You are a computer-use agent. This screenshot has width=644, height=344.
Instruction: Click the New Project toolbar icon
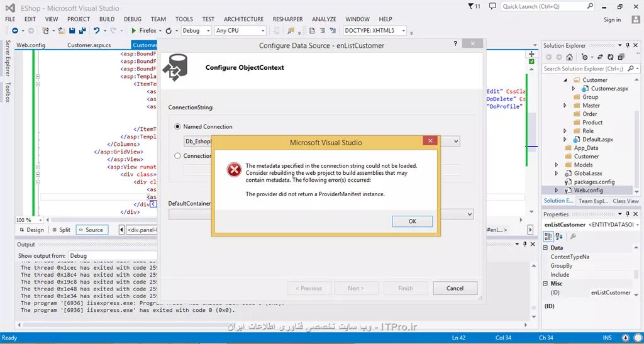[x=45, y=31]
